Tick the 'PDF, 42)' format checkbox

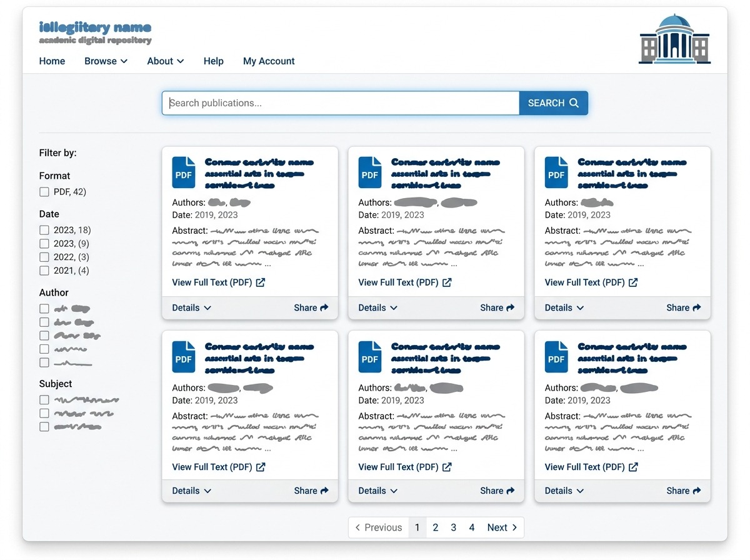coord(44,192)
